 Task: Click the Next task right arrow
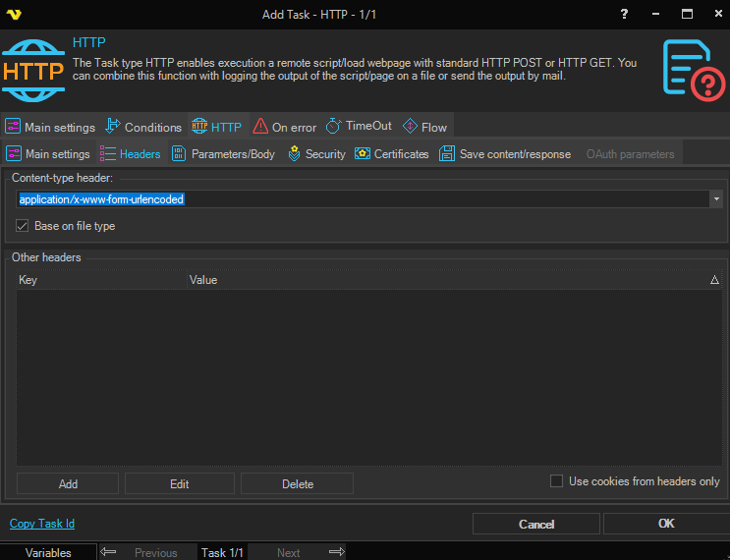(337, 552)
